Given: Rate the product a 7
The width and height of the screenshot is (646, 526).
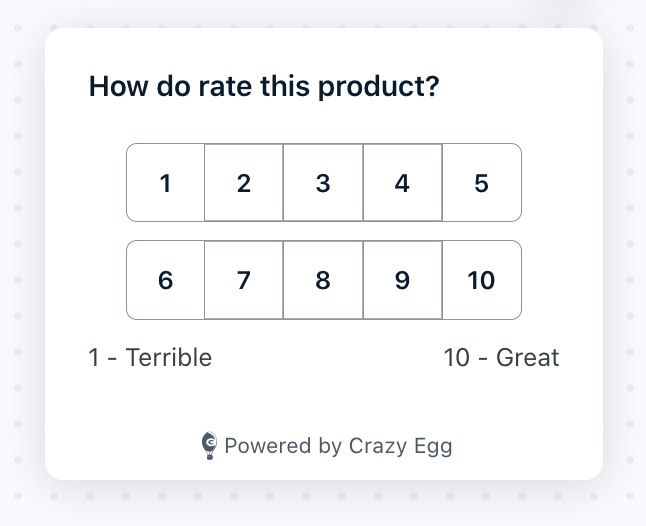Looking at the screenshot, I should pos(244,280).
